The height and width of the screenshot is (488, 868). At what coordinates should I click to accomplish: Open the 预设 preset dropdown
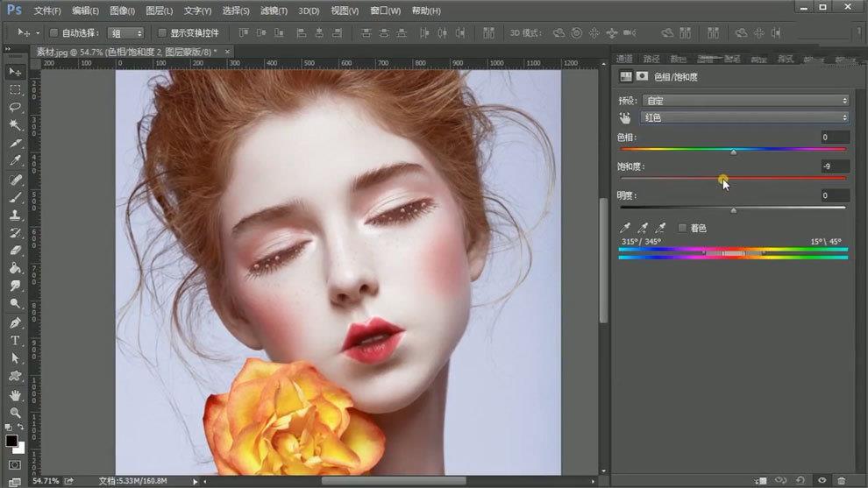pos(745,101)
